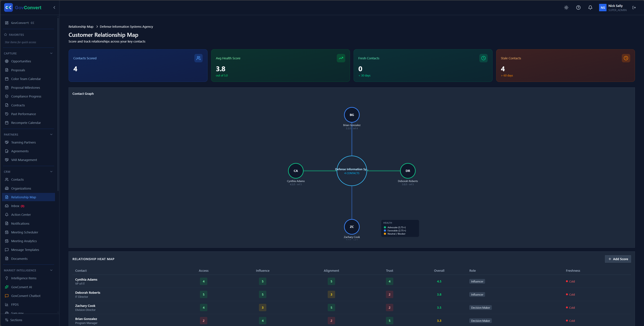Image resolution: width=644 pixels, height=326 pixels.
Task: Click the Recompete Calendar icon
Action: coord(7,123)
